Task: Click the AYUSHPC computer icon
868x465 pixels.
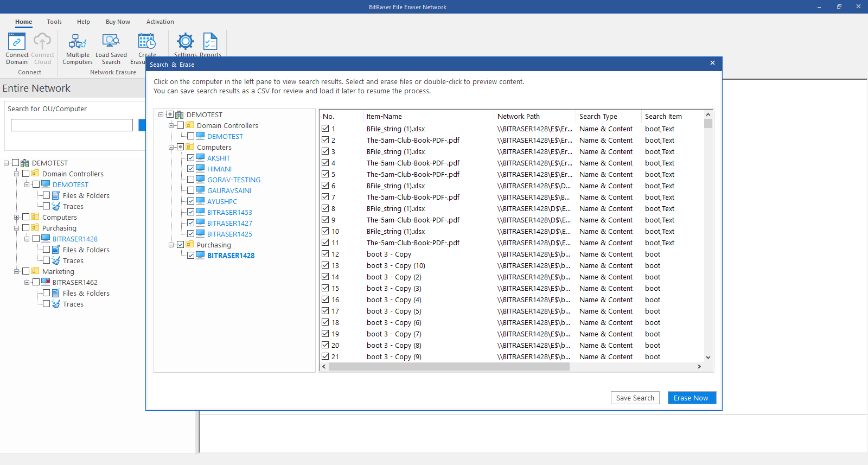Action: [x=200, y=201]
